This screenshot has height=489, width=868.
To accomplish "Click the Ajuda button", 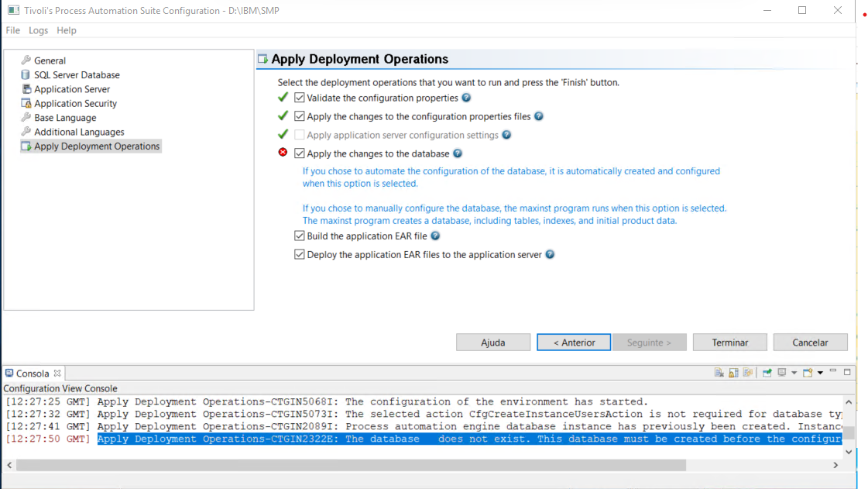I will [493, 343].
